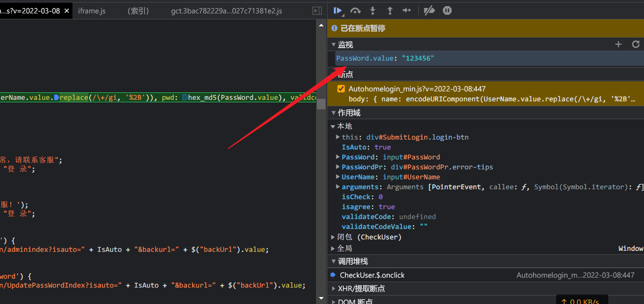This screenshot has height=304, width=644.
Task: Click the PassWord.value watch expression
Action: [x=385, y=59]
